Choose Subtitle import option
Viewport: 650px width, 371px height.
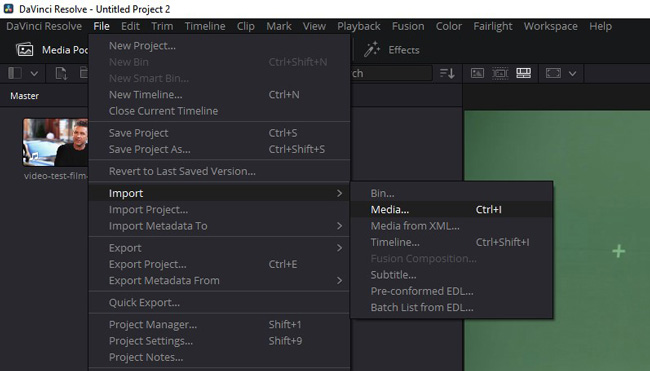(452, 275)
